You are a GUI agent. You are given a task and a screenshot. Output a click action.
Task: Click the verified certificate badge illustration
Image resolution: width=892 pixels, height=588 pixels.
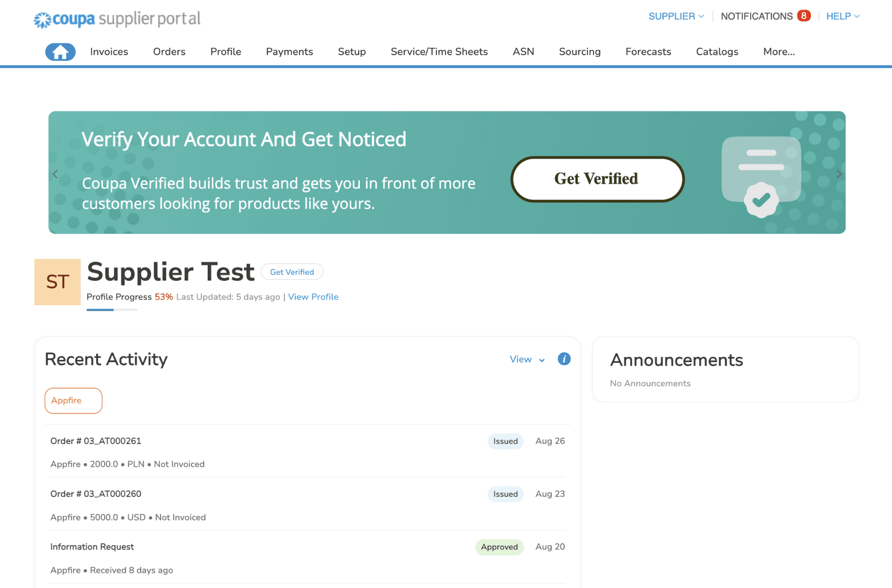[761, 176]
